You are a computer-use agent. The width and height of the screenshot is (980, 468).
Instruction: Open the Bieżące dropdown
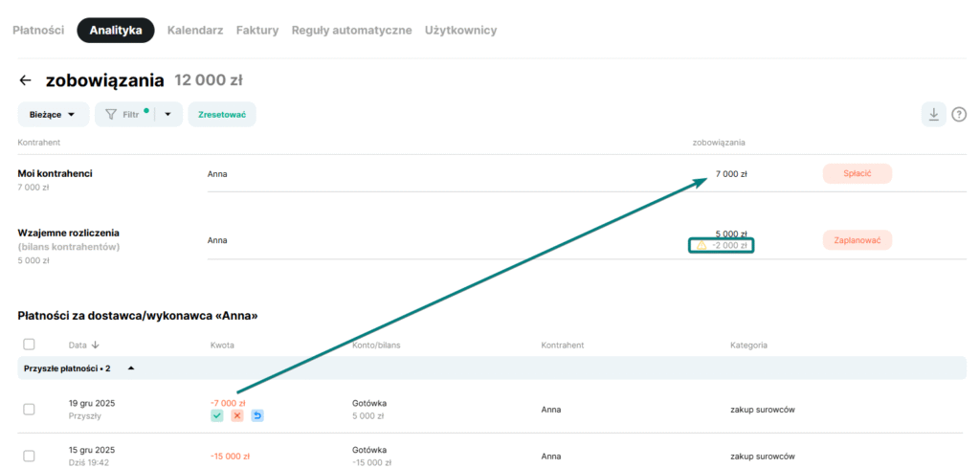point(53,114)
